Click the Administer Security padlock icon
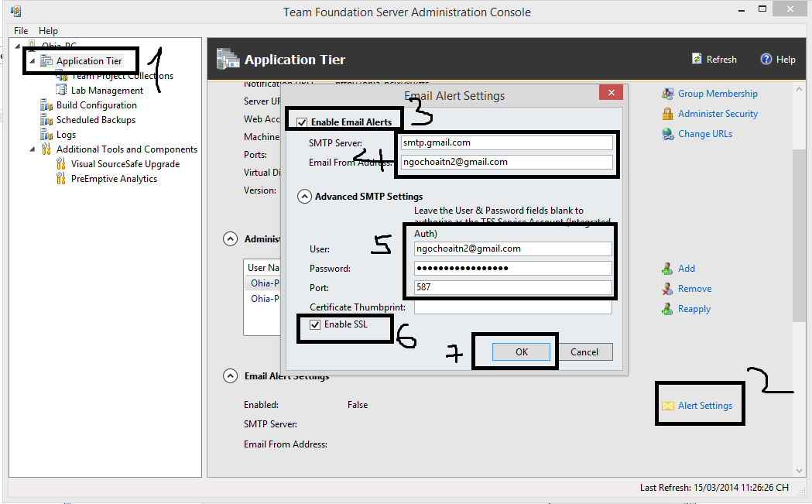Screen dimensions: 812x504 click(667, 114)
